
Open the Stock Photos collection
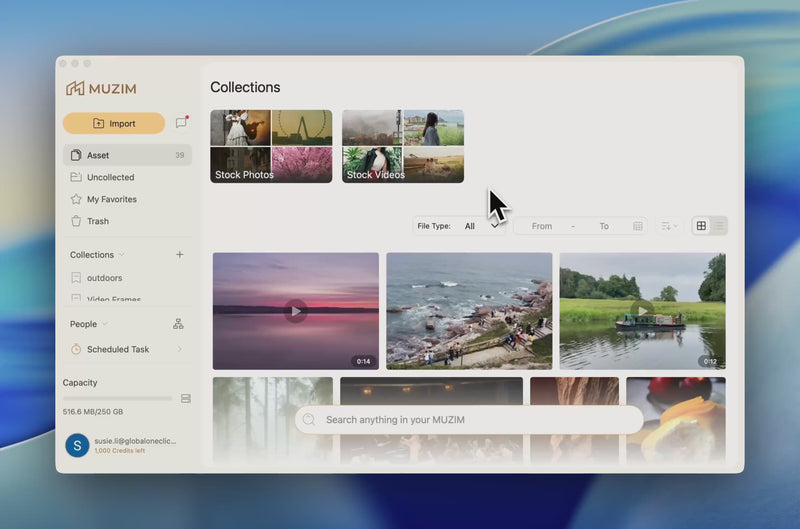click(x=271, y=146)
